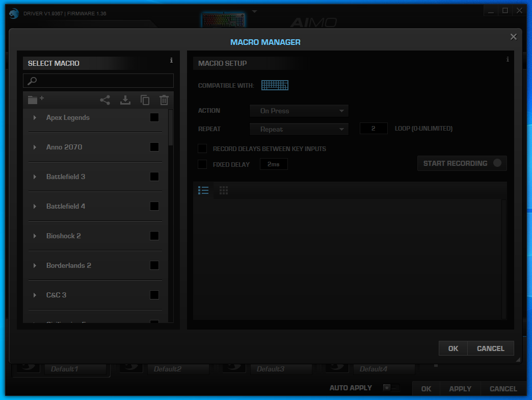Click the new folder icon
The width and height of the screenshot is (532, 400).
36,99
